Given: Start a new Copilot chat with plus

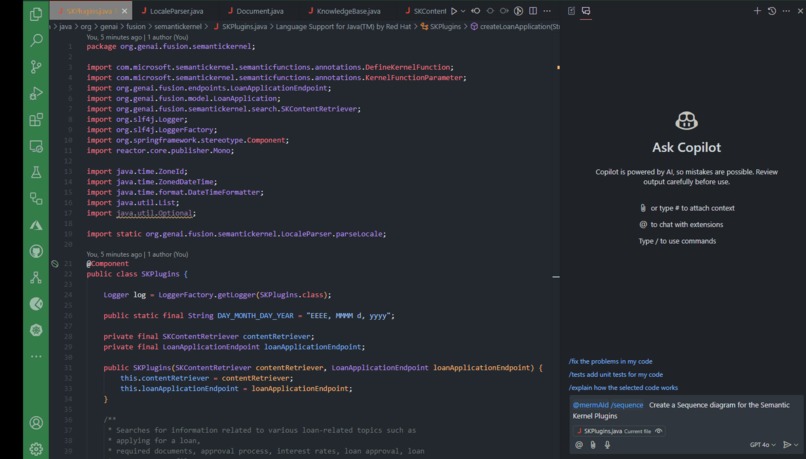Looking at the screenshot, I should pos(757,11).
